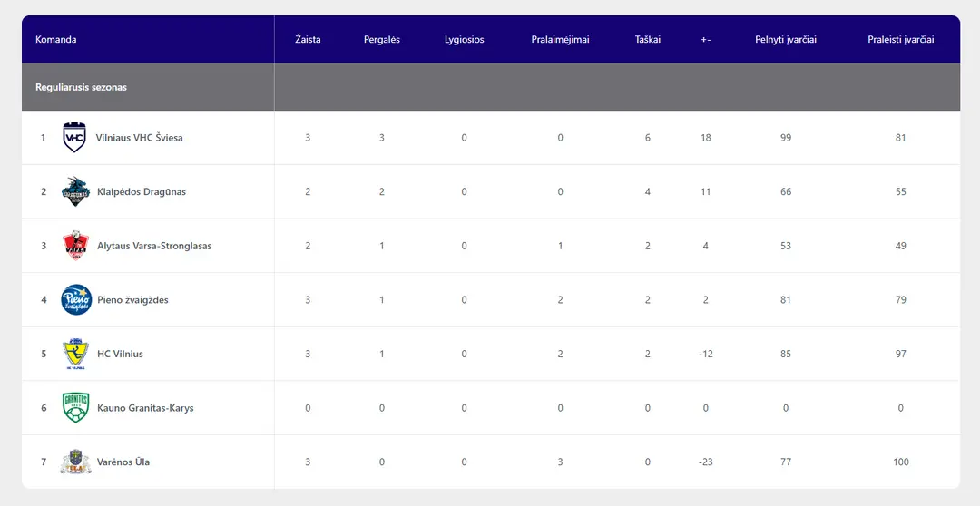Click the +- column header
The height and width of the screenshot is (506, 980).
pos(706,39)
